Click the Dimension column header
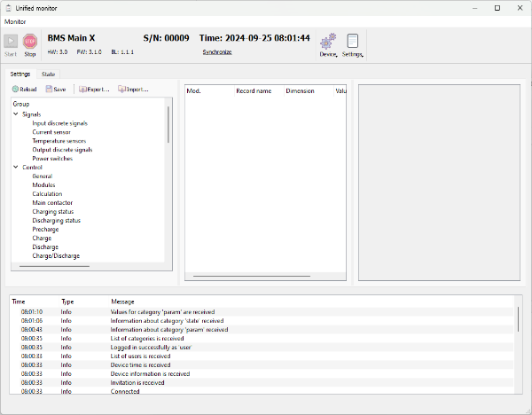The image size is (532, 415). [309, 91]
